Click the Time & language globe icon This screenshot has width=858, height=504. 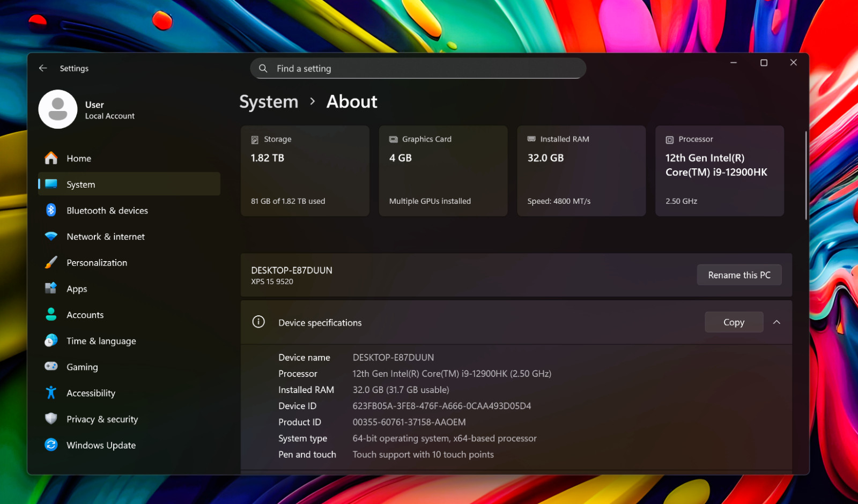click(x=51, y=340)
